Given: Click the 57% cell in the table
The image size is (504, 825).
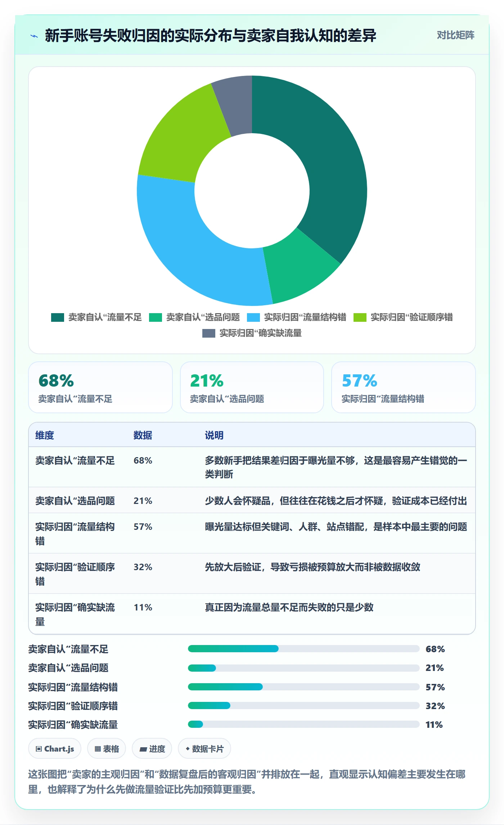Looking at the screenshot, I should [x=143, y=527].
